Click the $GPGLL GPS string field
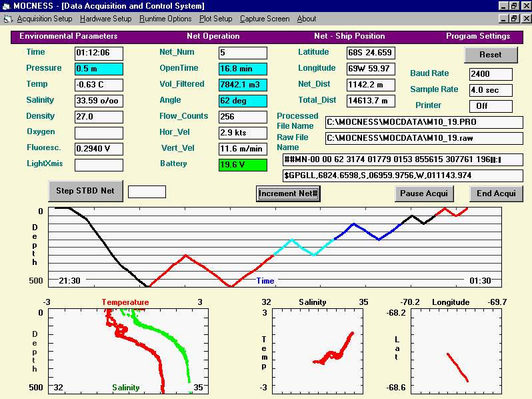Image resolution: width=532 pixels, height=399 pixels. pos(403,175)
